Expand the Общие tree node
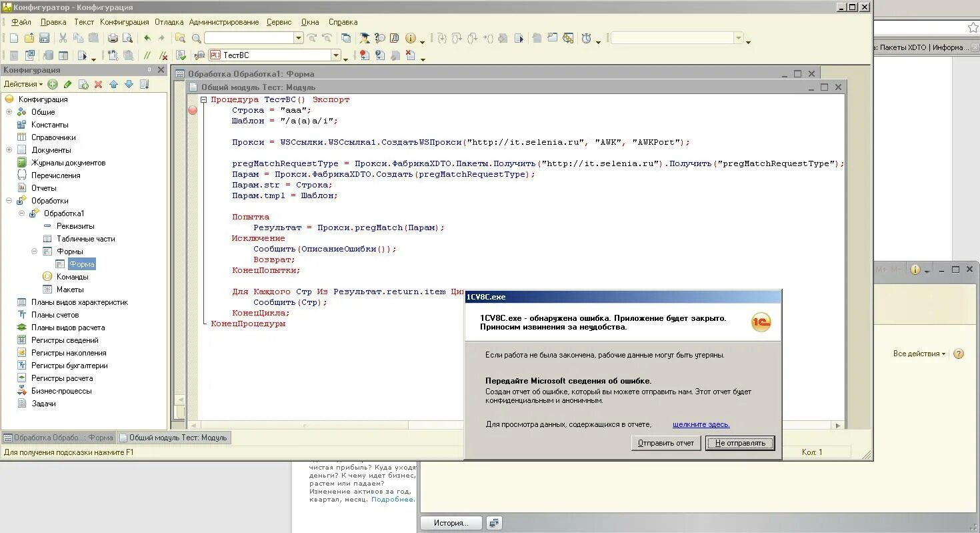The height and width of the screenshot is (533, 980). (x=9, y=112)
